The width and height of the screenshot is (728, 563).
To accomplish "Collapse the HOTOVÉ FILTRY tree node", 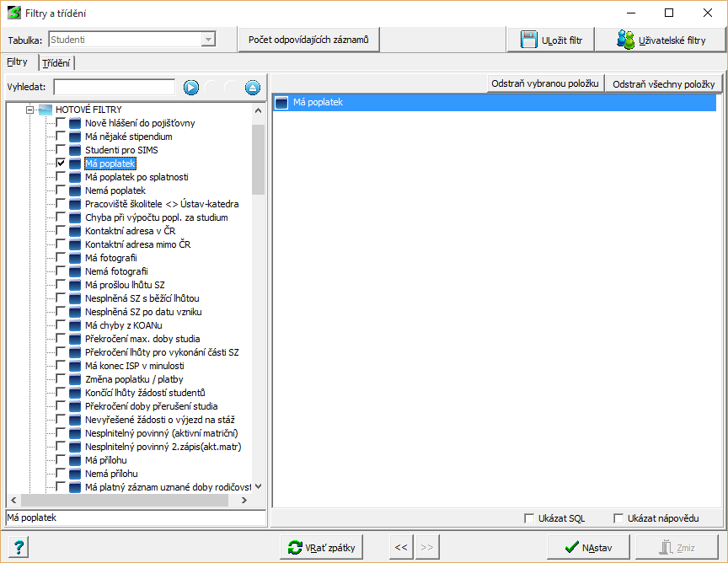I will pyautogui.click(x=29, y=110).
